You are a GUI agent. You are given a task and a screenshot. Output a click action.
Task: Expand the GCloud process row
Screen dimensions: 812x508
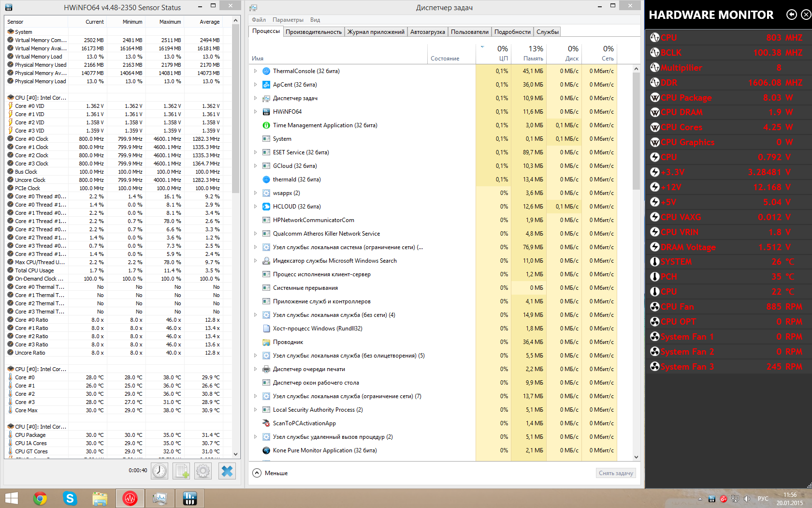click(x=256, y=166)
